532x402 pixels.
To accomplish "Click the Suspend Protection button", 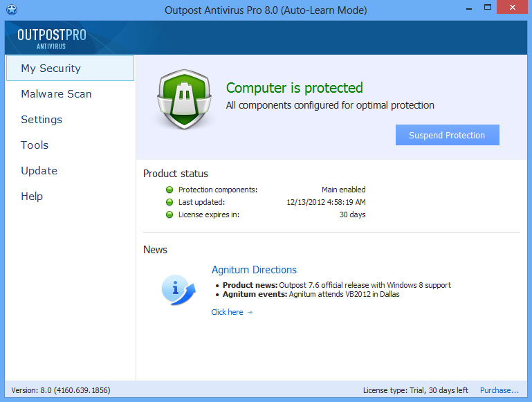I will point(447,135).
